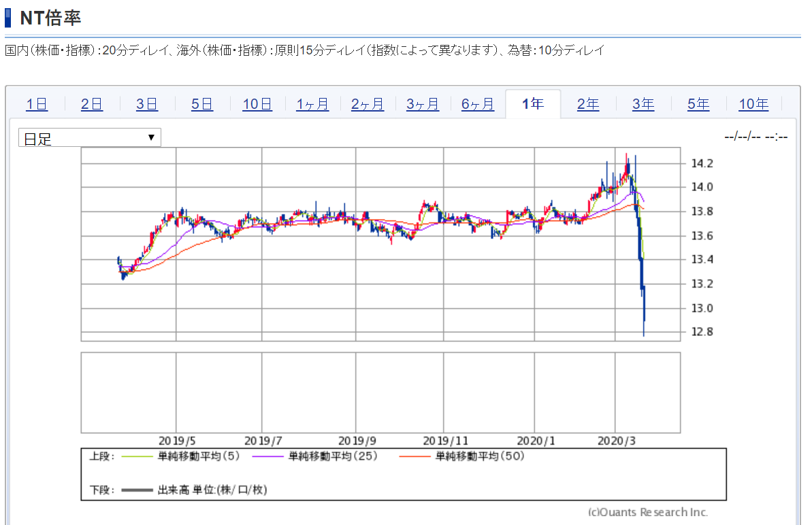Click the 2019/9 date label
812x525 pixels.
(x=357, y=441)
